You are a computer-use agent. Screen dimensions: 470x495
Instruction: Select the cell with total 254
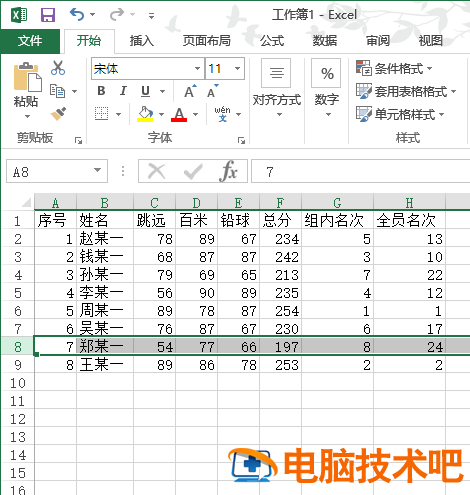(280, 311)
